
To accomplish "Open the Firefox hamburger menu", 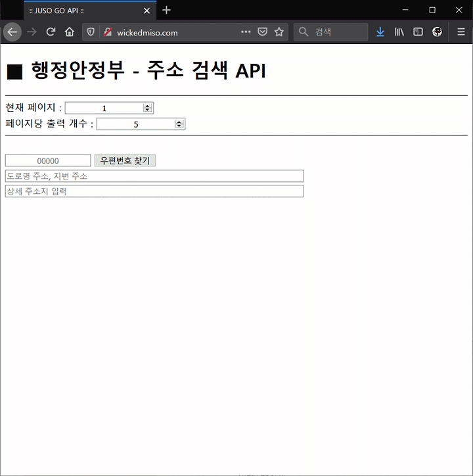I will [461, 32].
